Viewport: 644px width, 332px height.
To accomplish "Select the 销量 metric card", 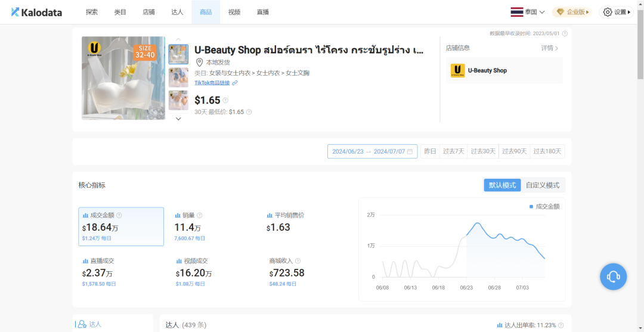I will click(x=213, y=226).
